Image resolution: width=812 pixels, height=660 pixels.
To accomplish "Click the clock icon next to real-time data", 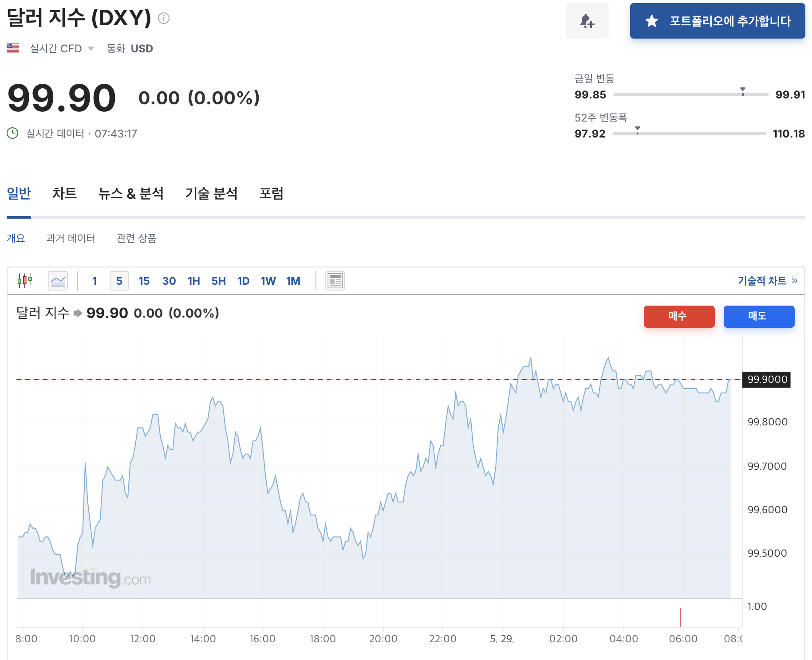I will point(12,133).
